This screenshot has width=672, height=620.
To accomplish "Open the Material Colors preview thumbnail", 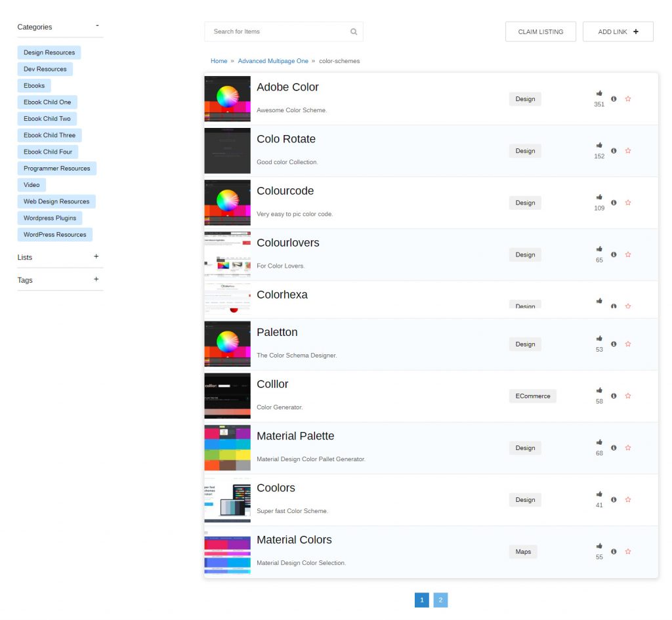I will (228, 552).
